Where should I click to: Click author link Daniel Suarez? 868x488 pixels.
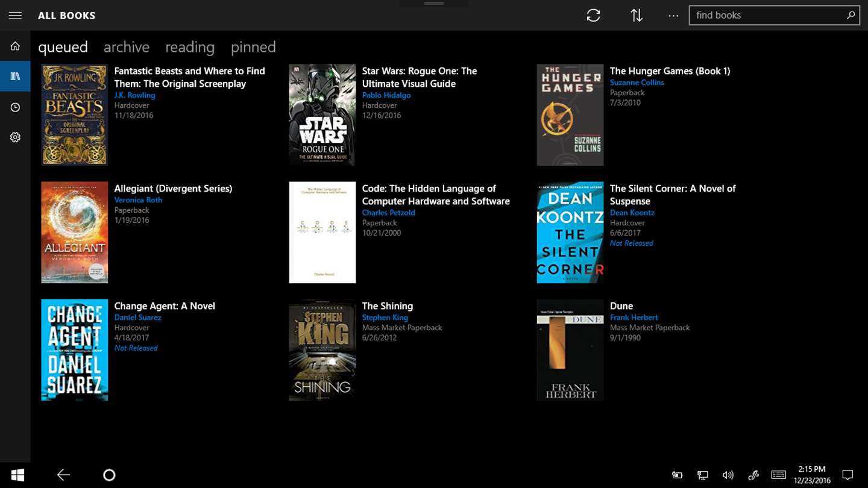pyautogui.click(x=137, y=318)
